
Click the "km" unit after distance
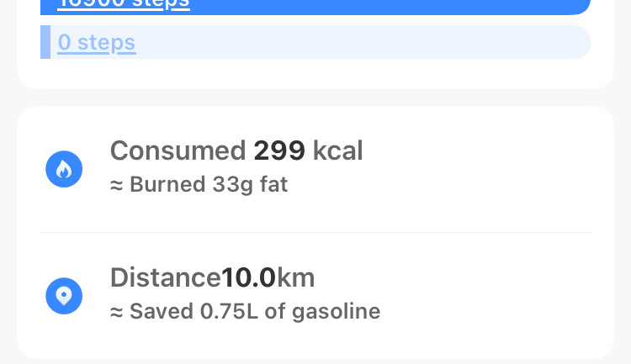tap(296, 277)
